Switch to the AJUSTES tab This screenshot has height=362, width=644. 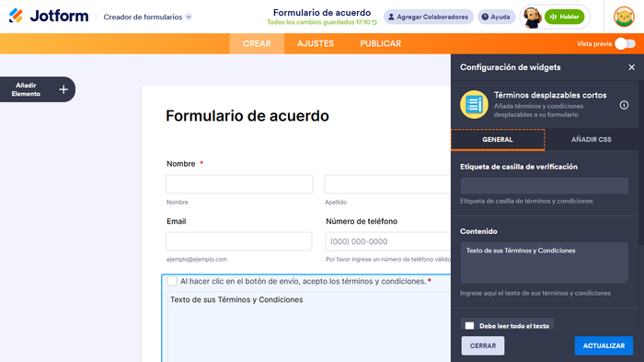pos(316,43)
